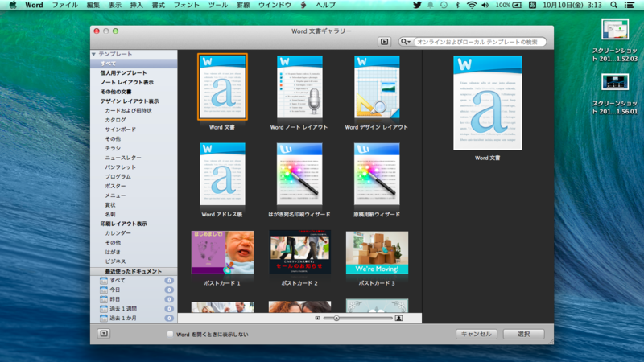Select the Word アドレス帳 template icon

click(x=222, y=174)
